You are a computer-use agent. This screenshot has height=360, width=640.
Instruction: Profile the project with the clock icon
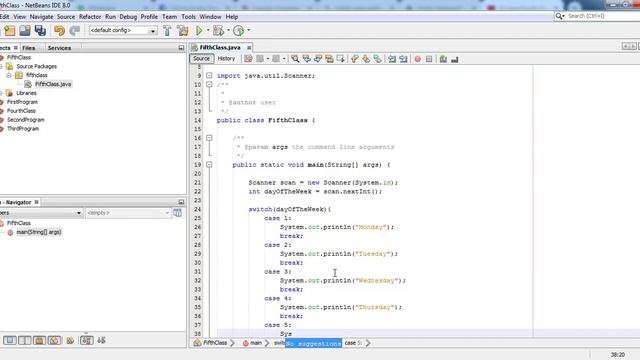(239, 31)
